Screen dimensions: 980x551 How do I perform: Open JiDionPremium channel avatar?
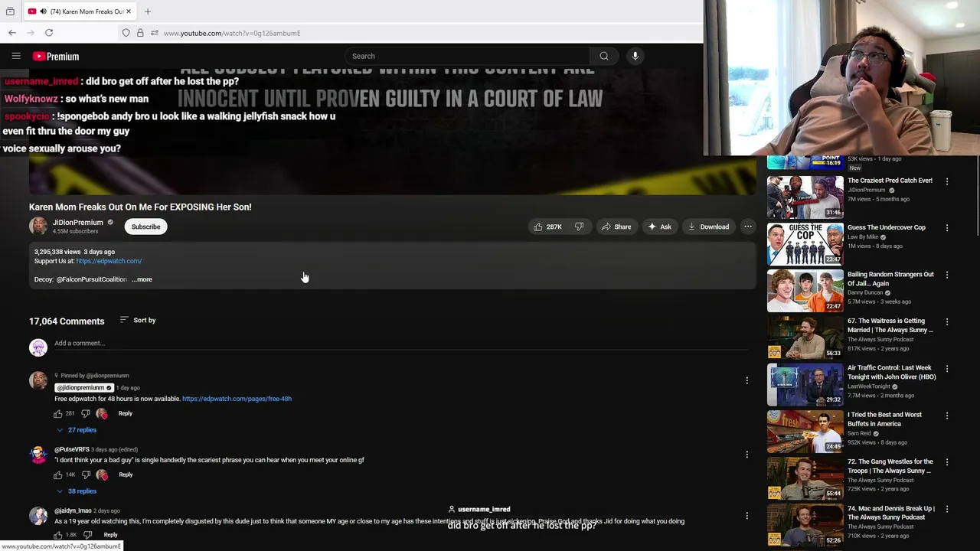pyautogui.click(x=38, y=227)
